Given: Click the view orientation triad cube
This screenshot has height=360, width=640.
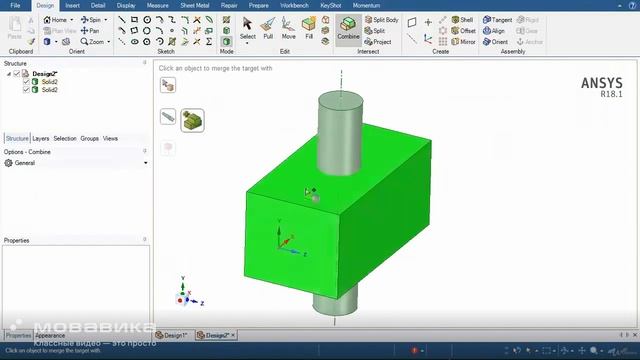Looking at the screenshot, I should tap(182, 300).
